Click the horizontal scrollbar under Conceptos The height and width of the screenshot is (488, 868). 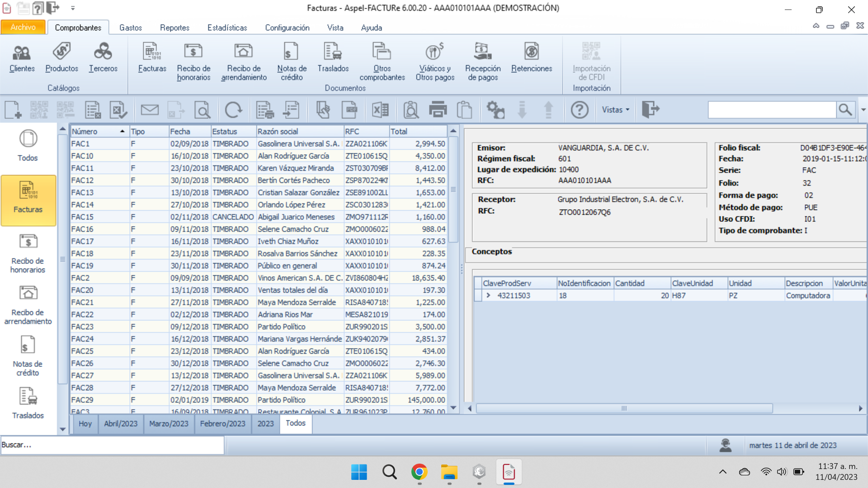(624, 408)
